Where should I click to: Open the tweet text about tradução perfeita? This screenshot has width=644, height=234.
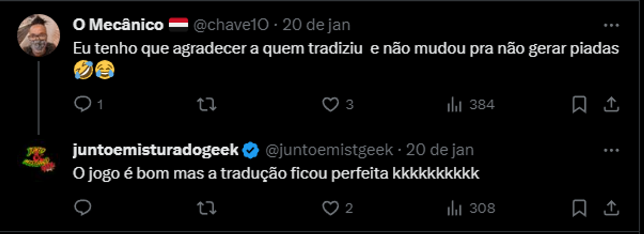click(x=276, y=174)
